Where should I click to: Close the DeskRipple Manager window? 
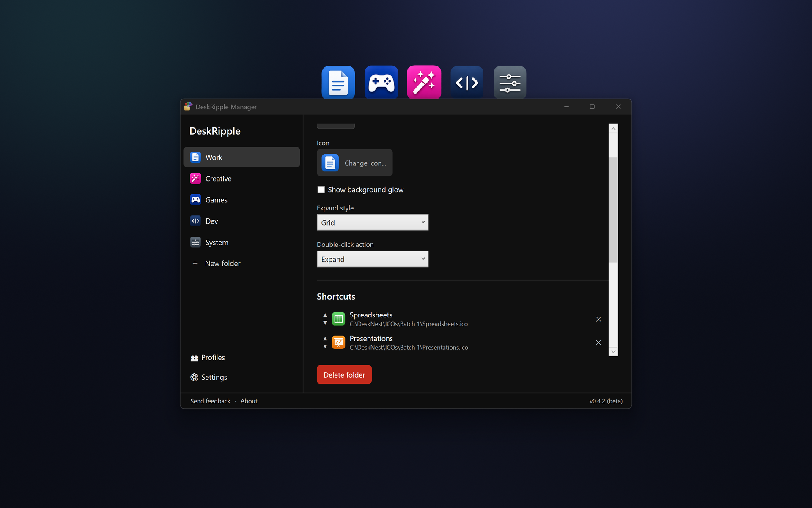click(618, 107)
